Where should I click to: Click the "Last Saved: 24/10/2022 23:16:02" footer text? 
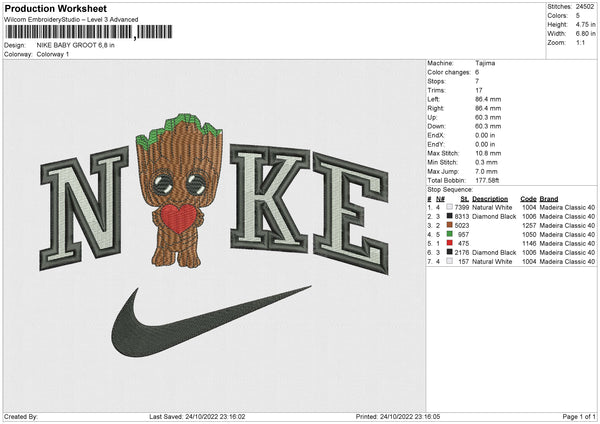[197, 417]
